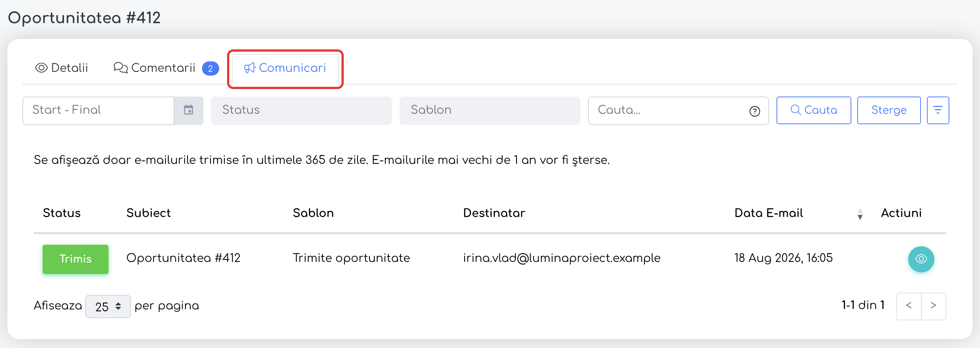Click the subject cell Oportunitatea #412
Viewport: 980px width, 348px height.
coord(183,258)
